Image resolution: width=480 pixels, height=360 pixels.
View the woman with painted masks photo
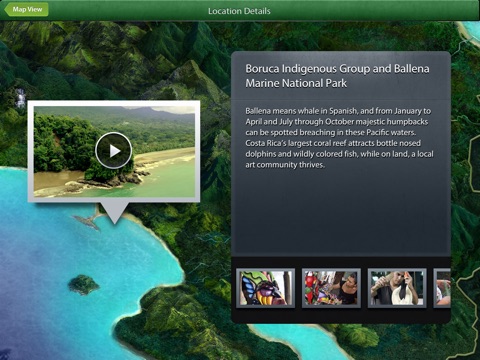[331, 288]
